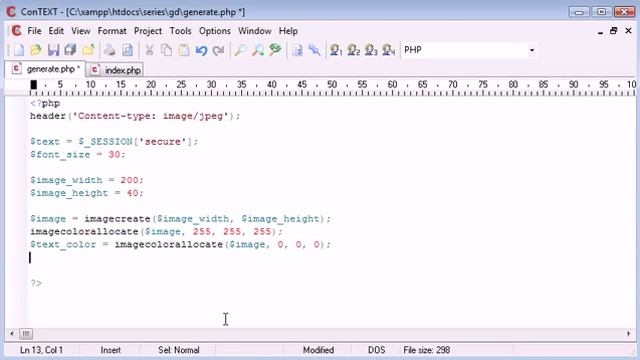Create a new file with toolbar icon
640x360 pixels.
19,50
